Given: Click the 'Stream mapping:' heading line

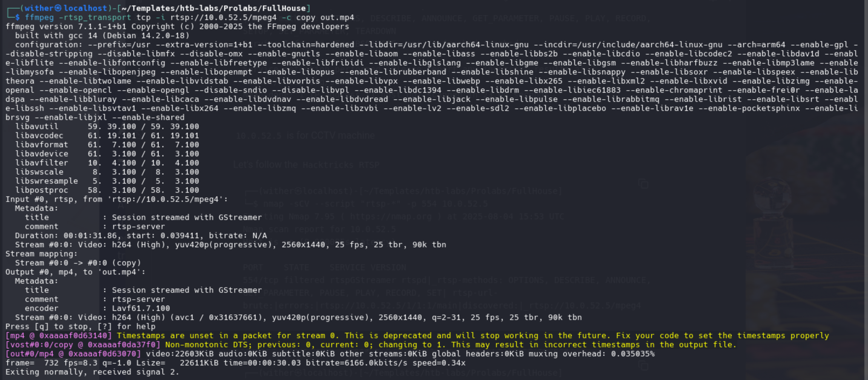Looking at the screenshot, I should pos(41,254).
